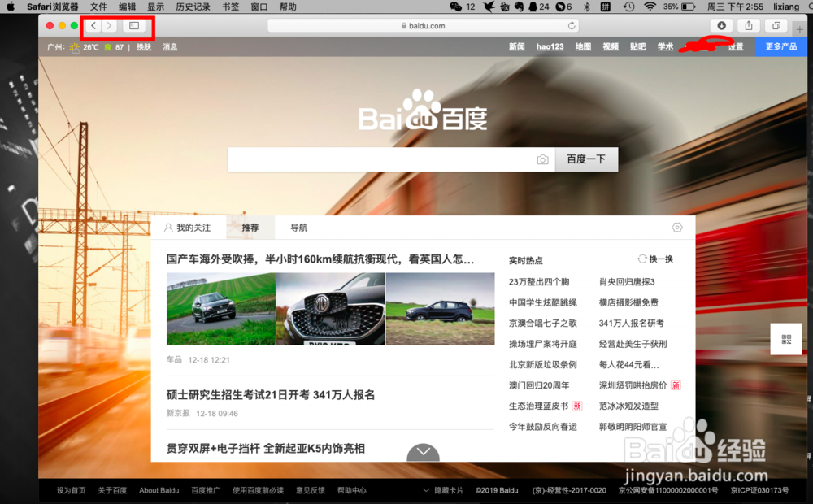Open hot topic 范冰冰短发造型

(628, 406)
